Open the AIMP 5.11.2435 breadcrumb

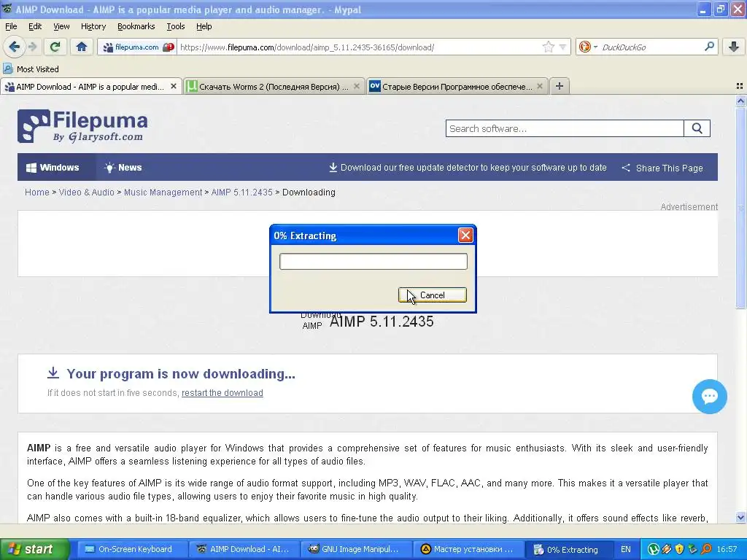tap(241, 192)
